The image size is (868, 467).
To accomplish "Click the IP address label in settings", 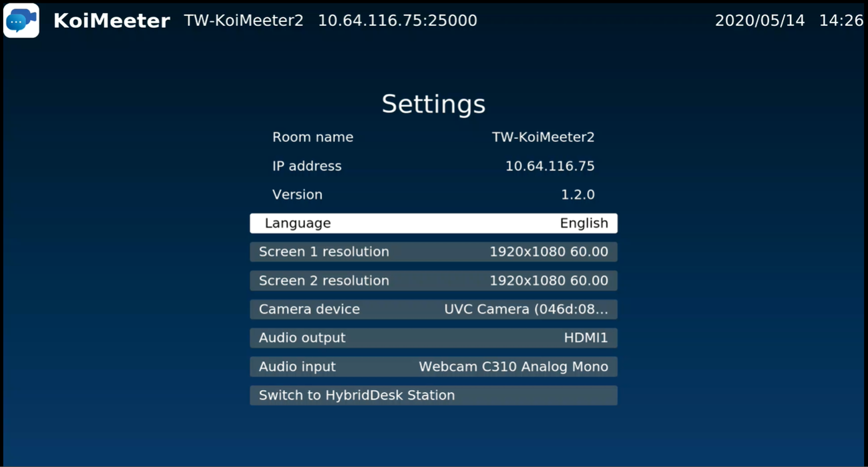I will pyautogui.click(x=306, y=166).
